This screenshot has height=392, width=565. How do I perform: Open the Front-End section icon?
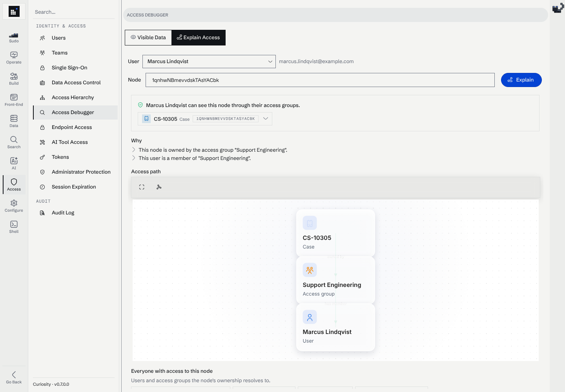(14, 100)
